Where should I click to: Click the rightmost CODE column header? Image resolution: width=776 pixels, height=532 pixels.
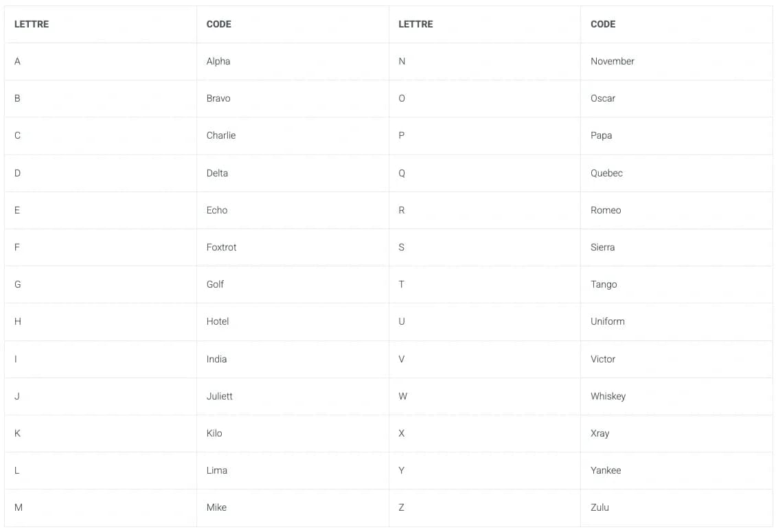[x=603, y=24]
